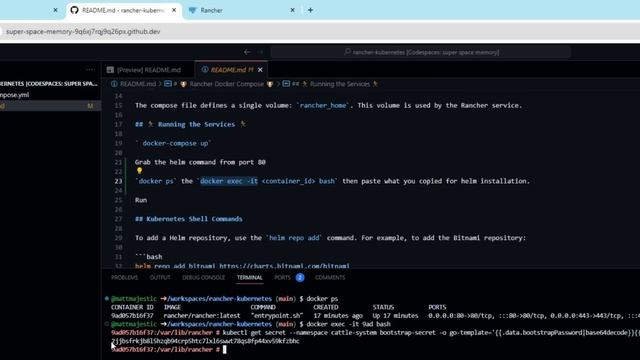Open the rancher-kubernetes command search box
Image resolution: width=640 pixels, height=360 pixels.
point(420,52)
